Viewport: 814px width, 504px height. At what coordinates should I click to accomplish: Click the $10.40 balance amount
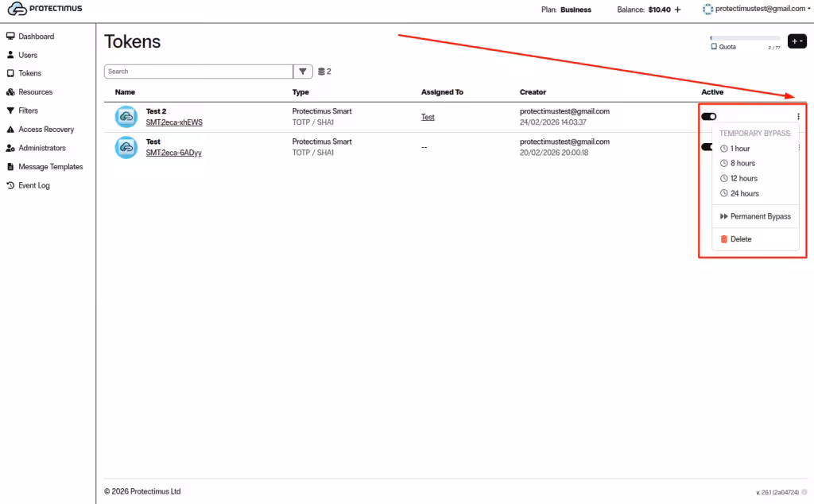(659, 10)
